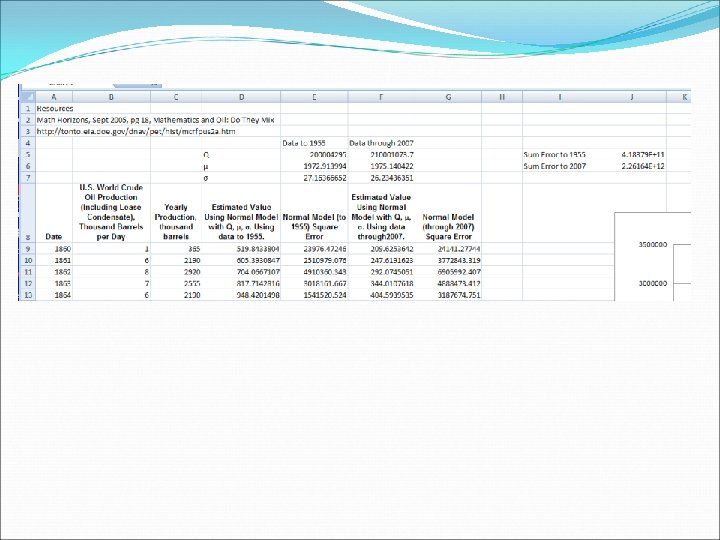Click the 'U.S. World Crude Oil Production' header cell
This screenshot has width=720, height=540.
pyautogui.click(x=111, y=212)
